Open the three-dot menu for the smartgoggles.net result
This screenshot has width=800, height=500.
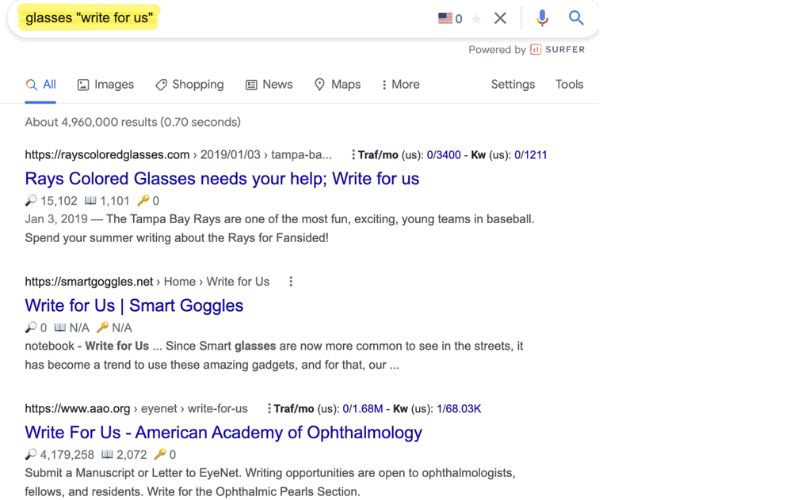click(x=291, y=282)
